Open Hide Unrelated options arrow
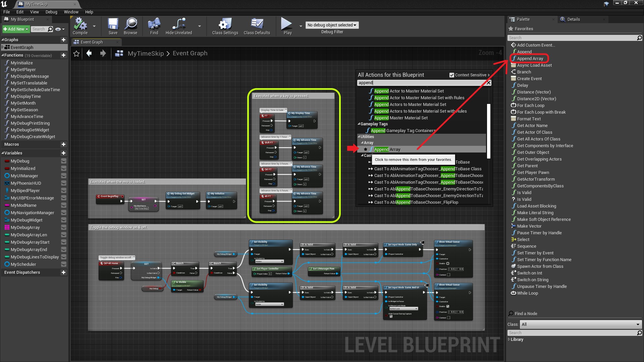The height and width of the screenshot is (362, 644). pos(200,26)
